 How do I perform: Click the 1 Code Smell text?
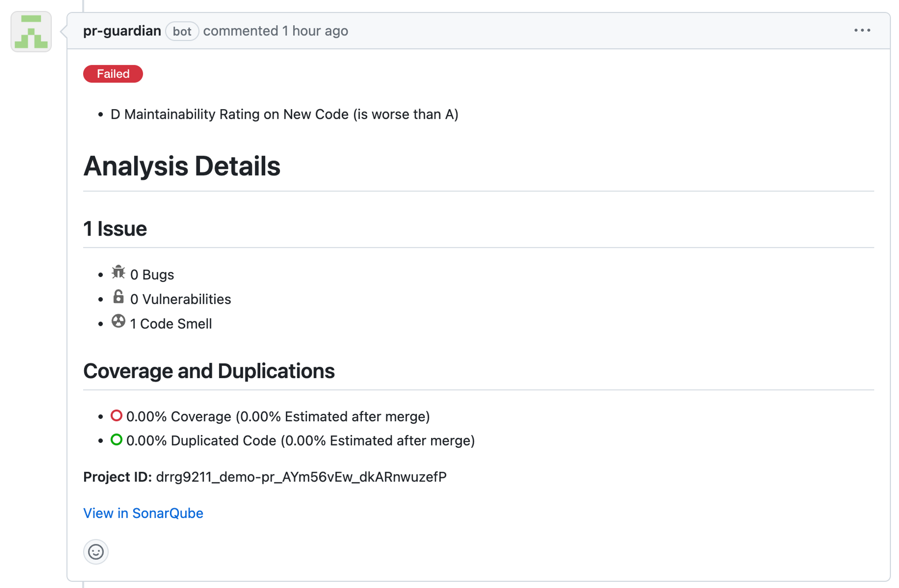[x=171, y=324]
